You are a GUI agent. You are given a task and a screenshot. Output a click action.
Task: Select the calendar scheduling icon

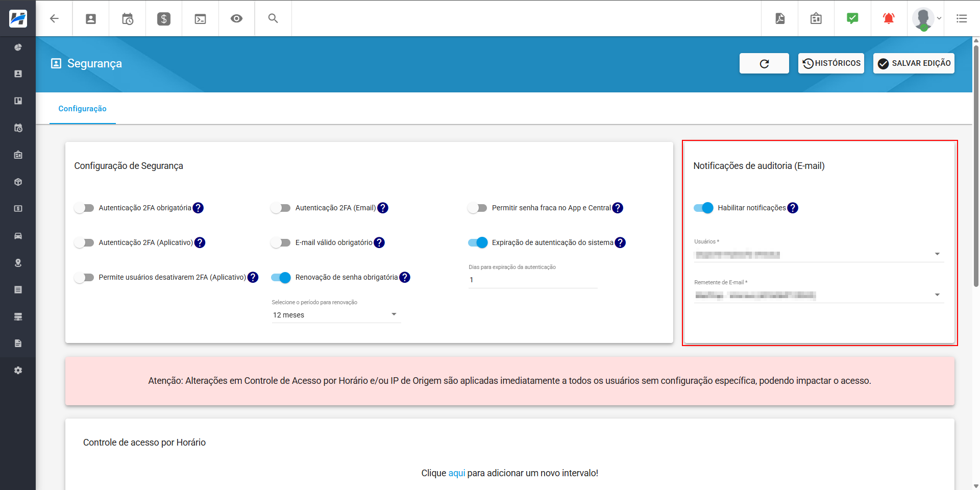pos(127,18)
